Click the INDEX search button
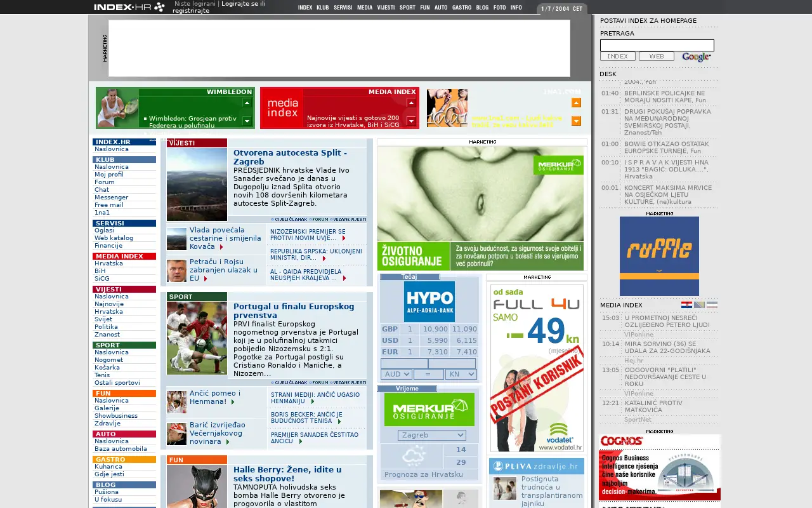Screen dimensions: 812x508 [x=617, y=57]
